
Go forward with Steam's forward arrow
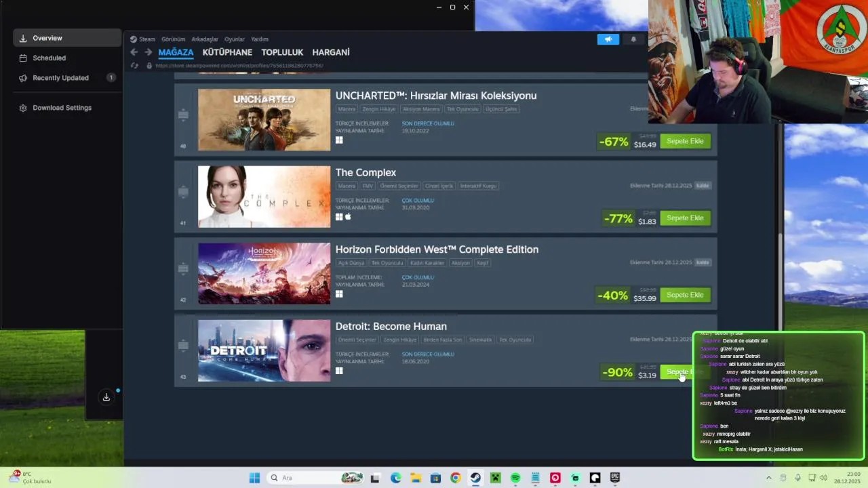point(148,52)
